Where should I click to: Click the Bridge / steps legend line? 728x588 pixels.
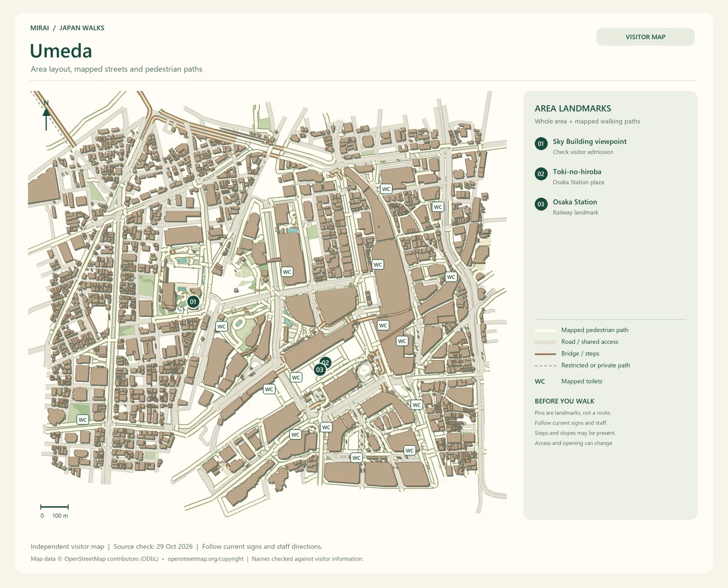[x=545, y=354]
